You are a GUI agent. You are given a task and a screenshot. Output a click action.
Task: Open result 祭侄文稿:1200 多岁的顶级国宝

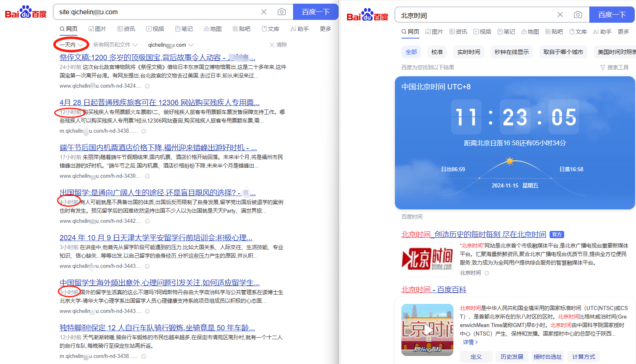click(157, 58)
